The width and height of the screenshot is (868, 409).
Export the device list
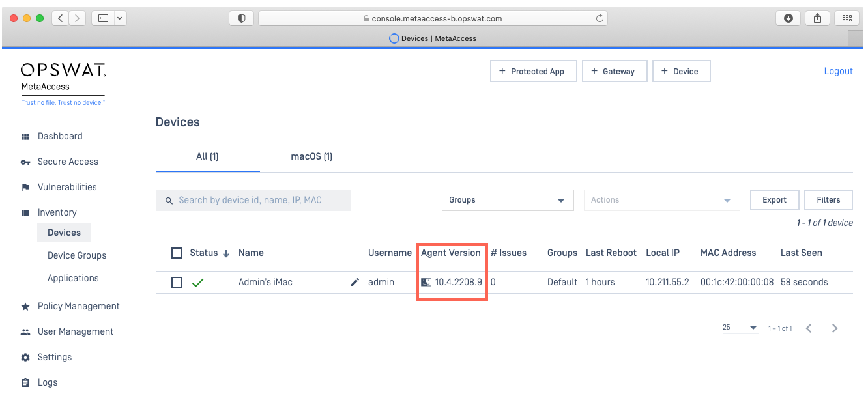774,200
